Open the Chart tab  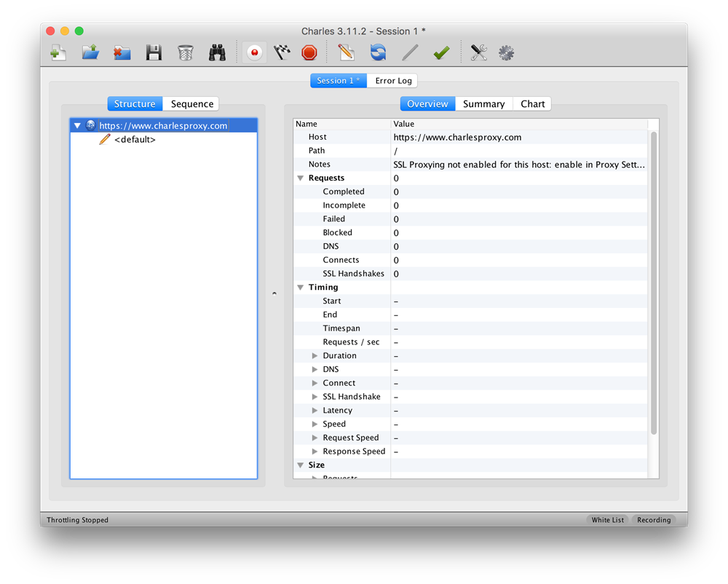coord(533,103)
